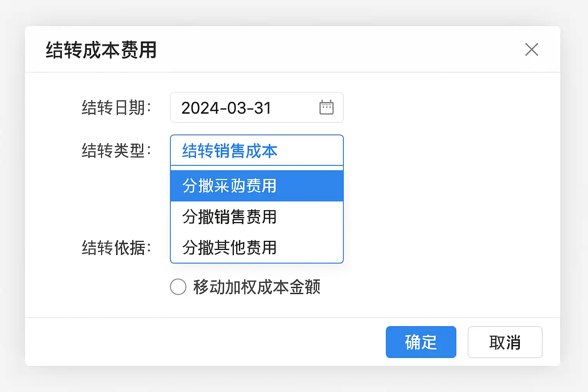The image size is (588, 392).
Task: Click the 分摊销售费用 row text
Action: 229,217
